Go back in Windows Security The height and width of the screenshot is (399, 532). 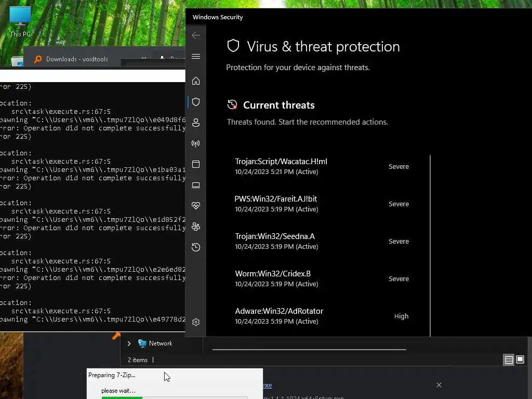tap(196, 35)
